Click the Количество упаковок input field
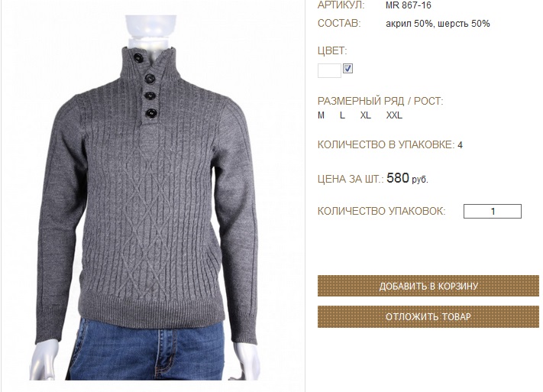Viewport: 543px width, 392px height. point(493,212)
